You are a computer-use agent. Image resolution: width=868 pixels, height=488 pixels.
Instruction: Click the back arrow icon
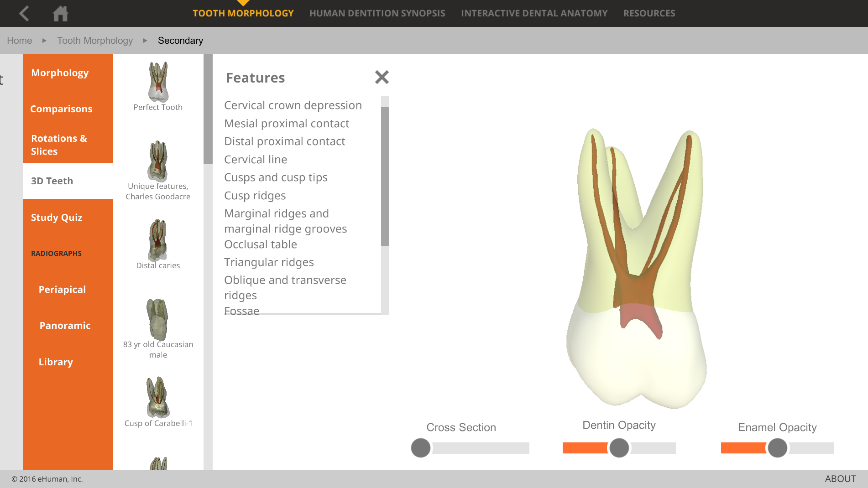pyautogui.click(x=24, y=13)
